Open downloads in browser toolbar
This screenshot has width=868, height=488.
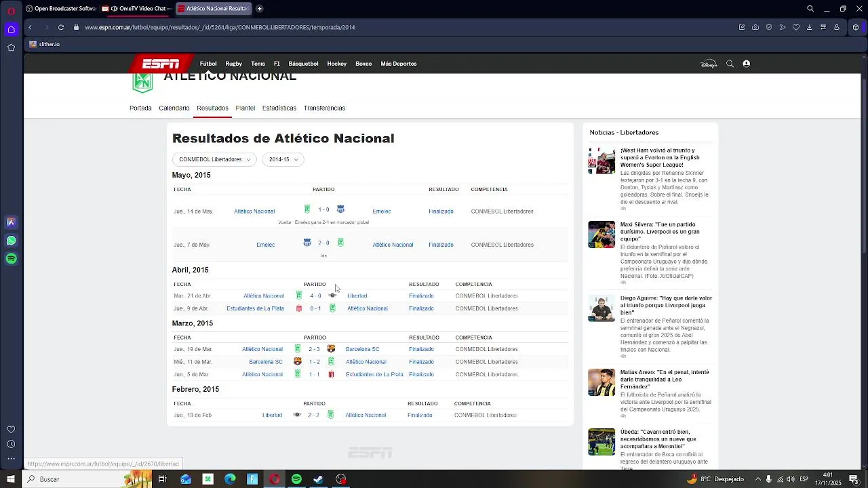click(810, 27)
